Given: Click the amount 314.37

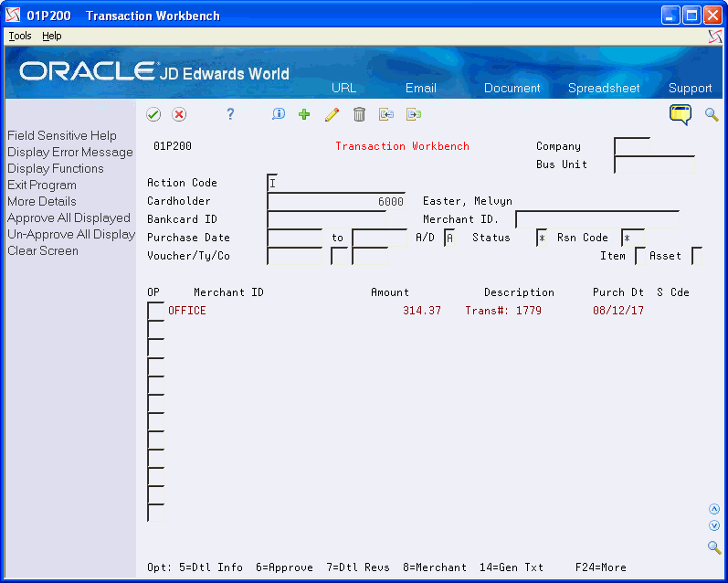Looking at the screenshot, I should click(422, 311).
